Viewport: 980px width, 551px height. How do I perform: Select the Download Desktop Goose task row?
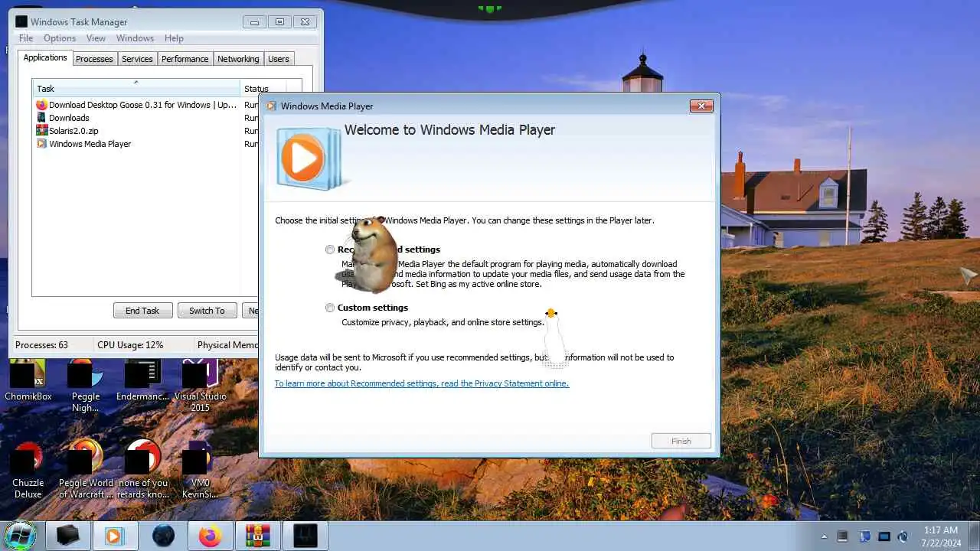(145, 105)
